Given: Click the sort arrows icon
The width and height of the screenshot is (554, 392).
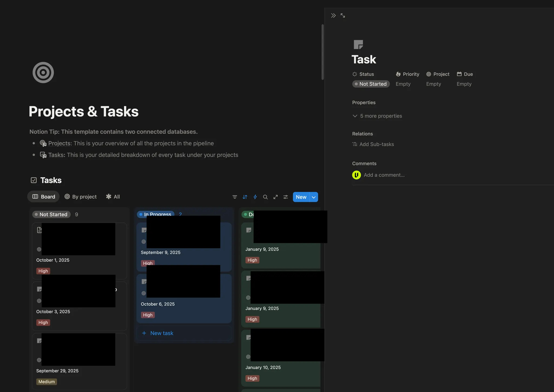Looking at the screenshot, I should pyautogui.click(x=245, y=197).
